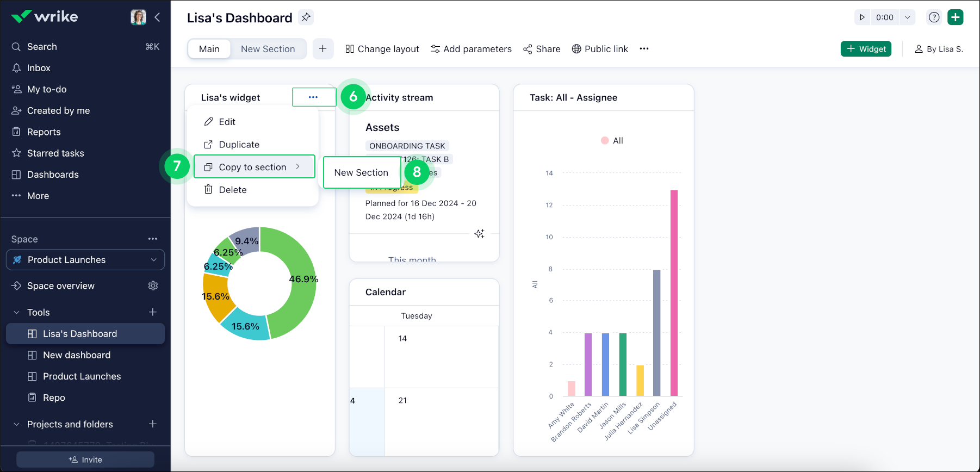
Task: Add a new dashboard section tab
Action: [322, 49]
